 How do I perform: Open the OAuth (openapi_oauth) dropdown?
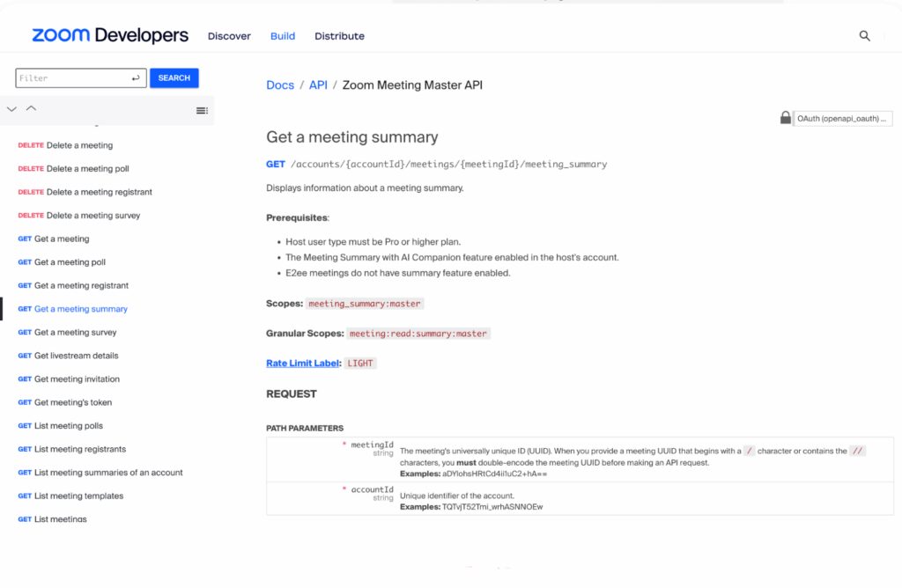(842, 119)
